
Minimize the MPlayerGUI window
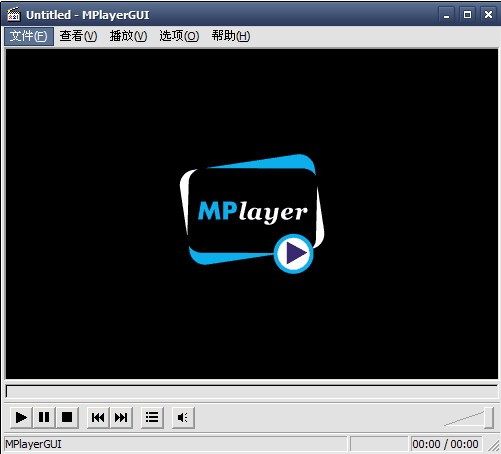(x=446, y=15)
